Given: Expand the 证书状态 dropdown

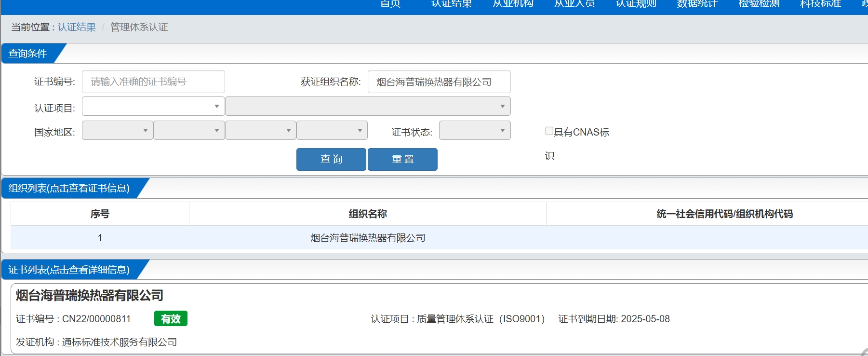Looking at the screenshot, I should coord(475,130).
